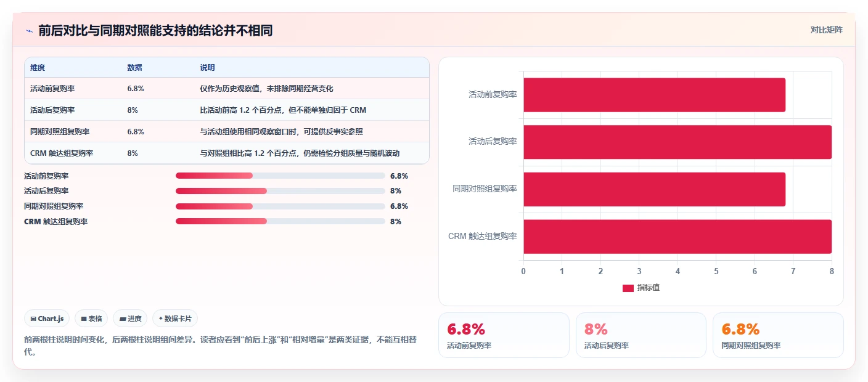The image size is (868, 382).
Task: Click the title 前后对比与同期对照能支持的结论并不相同
Action: tap(155, 31)
